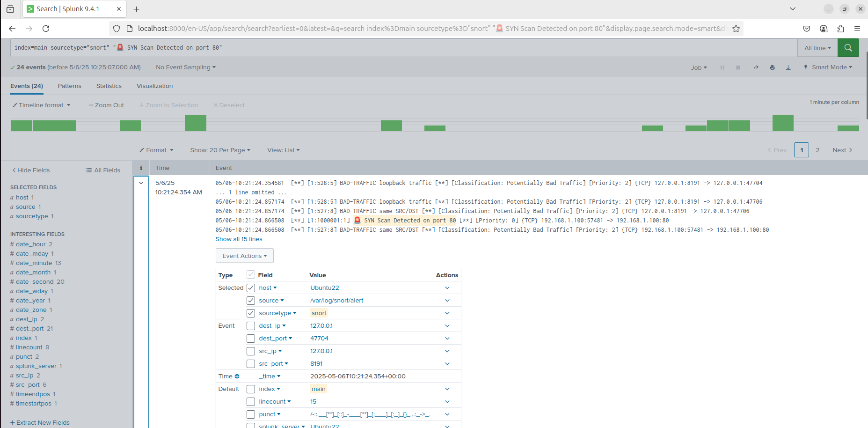This screenshot has width=868, height=428.
Task: Open All time range picker
Action: point(817,48)
